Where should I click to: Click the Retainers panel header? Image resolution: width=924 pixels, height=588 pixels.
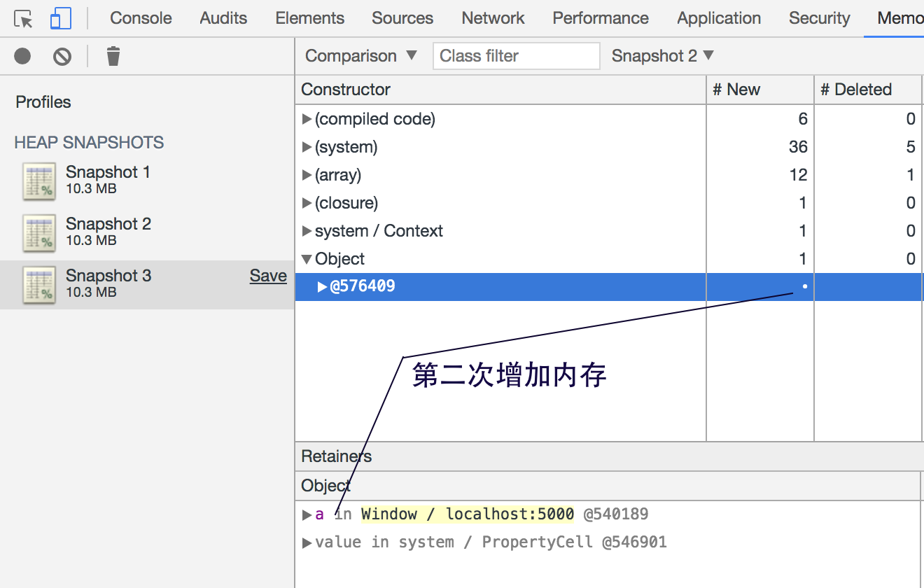coord(609,456)
